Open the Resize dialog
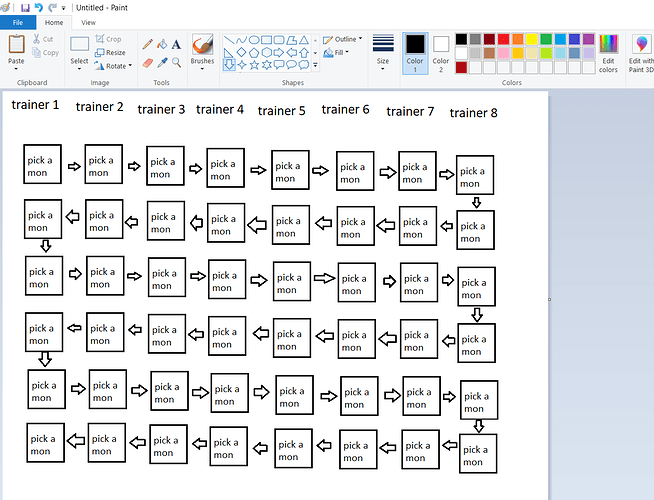654x500 pixels. click(x=110, y=53)
